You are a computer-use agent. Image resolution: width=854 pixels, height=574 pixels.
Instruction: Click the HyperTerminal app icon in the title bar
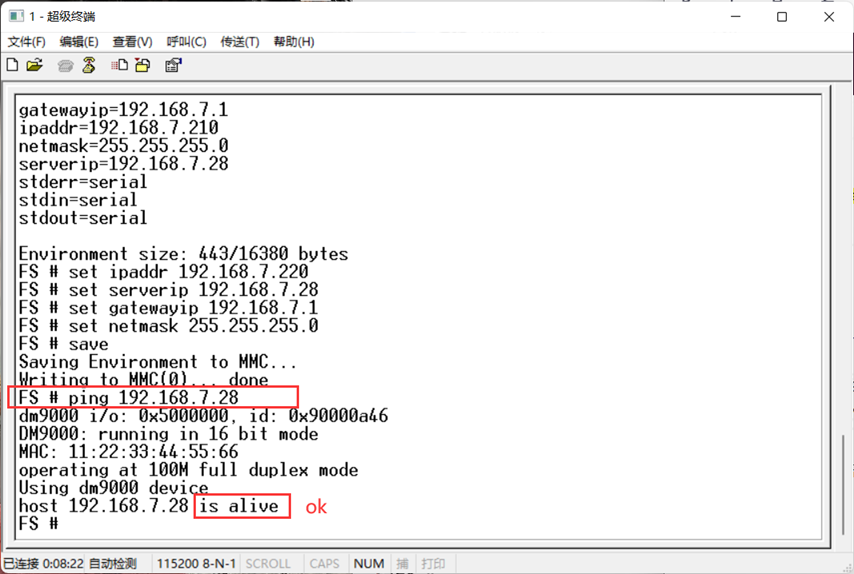[x=16, y=16]
